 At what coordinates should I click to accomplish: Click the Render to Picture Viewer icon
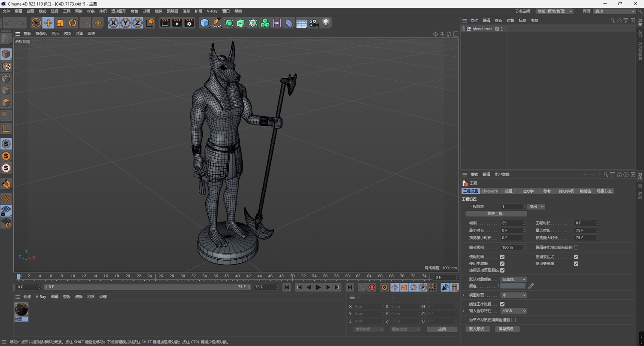coord(176,23)
